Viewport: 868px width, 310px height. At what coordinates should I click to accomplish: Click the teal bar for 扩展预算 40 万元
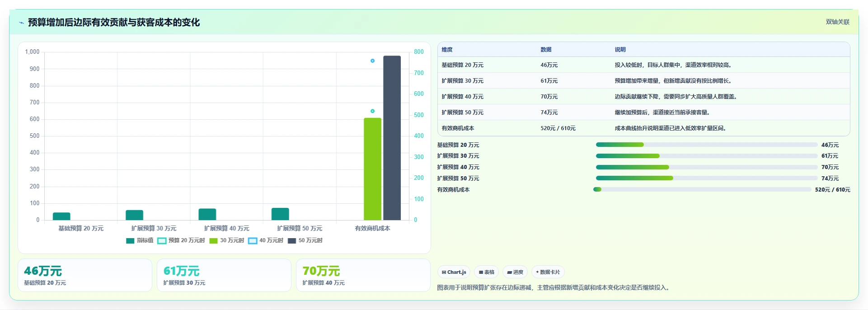[207, 214]
